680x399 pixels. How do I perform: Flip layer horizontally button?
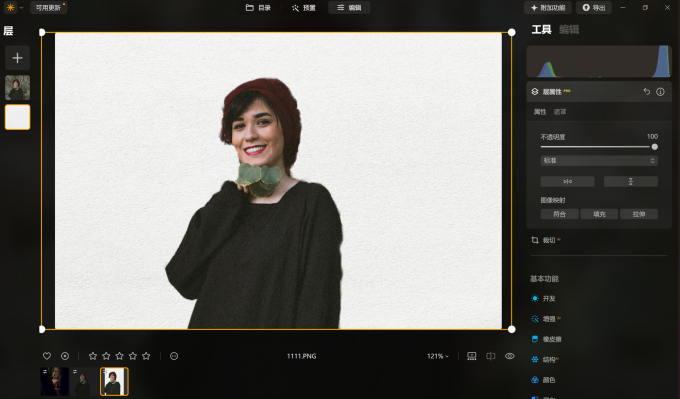[x=567, y=181]
